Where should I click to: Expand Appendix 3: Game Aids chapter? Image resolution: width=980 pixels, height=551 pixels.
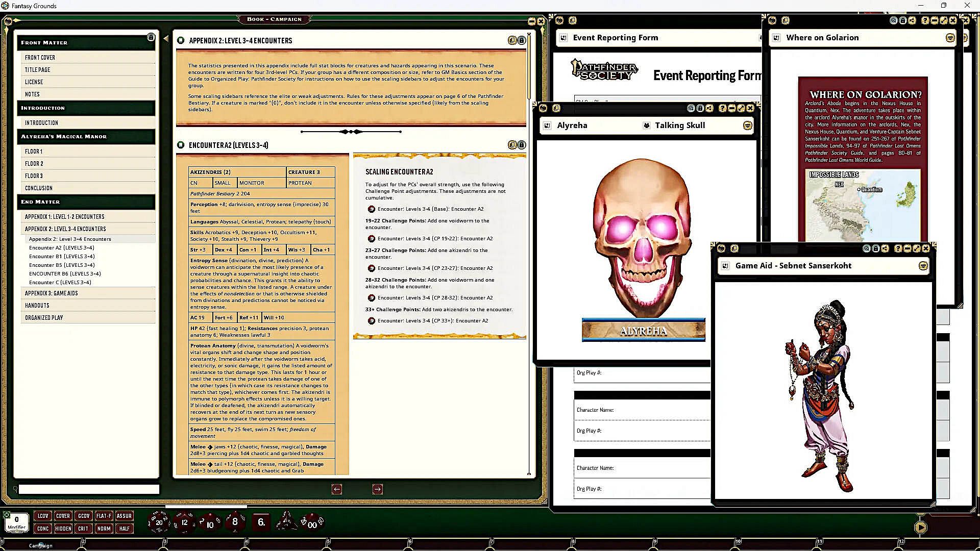click(x=88, y=293)
